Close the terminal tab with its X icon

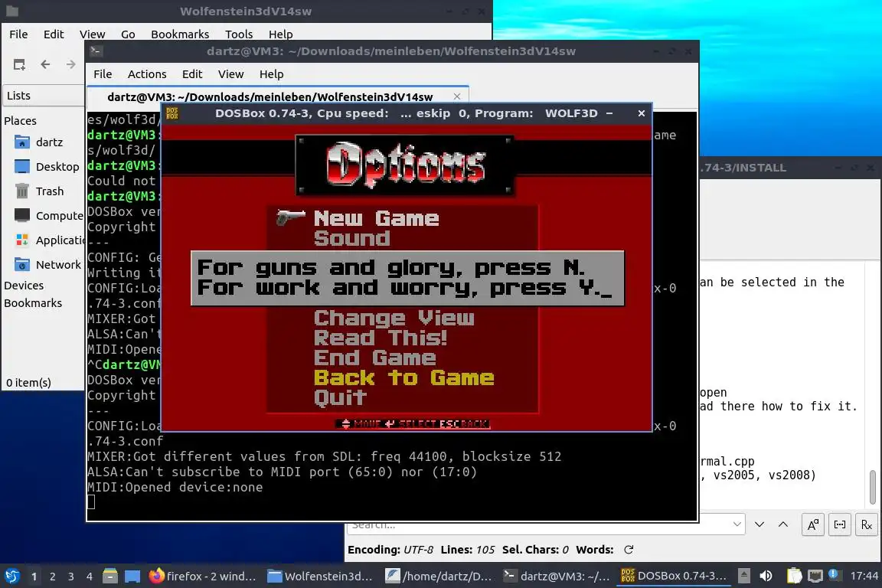(457, 96)
